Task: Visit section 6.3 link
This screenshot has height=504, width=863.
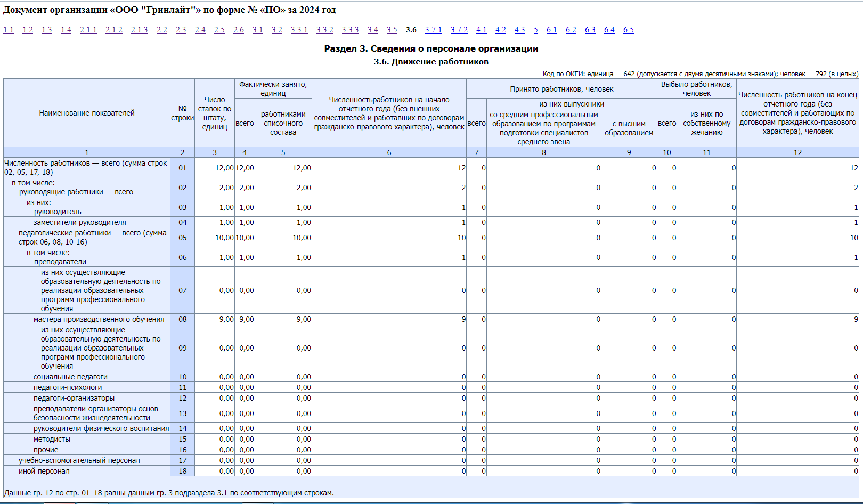Action: click(x=590, y=30)
